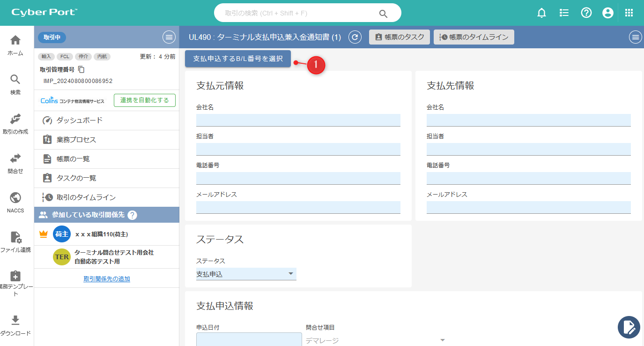644x346 pixels.
Task: Select 取引のタイムライン menu item
Action: 86,197
